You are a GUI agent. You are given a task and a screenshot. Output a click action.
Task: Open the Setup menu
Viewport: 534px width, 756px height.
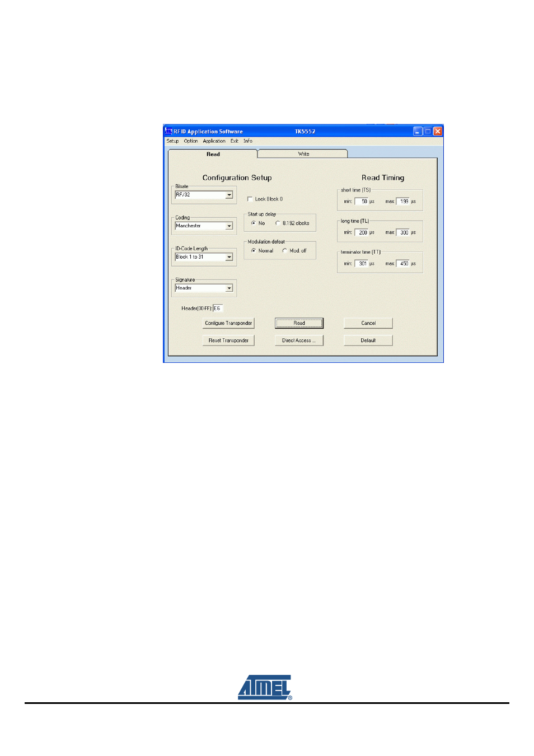click(172, 141)
